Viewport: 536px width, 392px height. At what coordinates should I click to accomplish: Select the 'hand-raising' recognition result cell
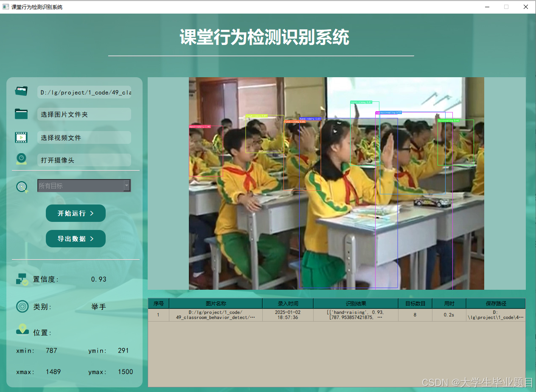point(356,315)
